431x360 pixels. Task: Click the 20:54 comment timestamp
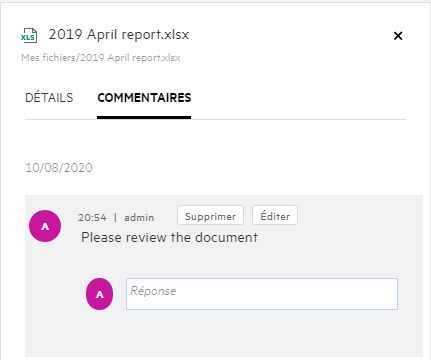click(92, 218)
